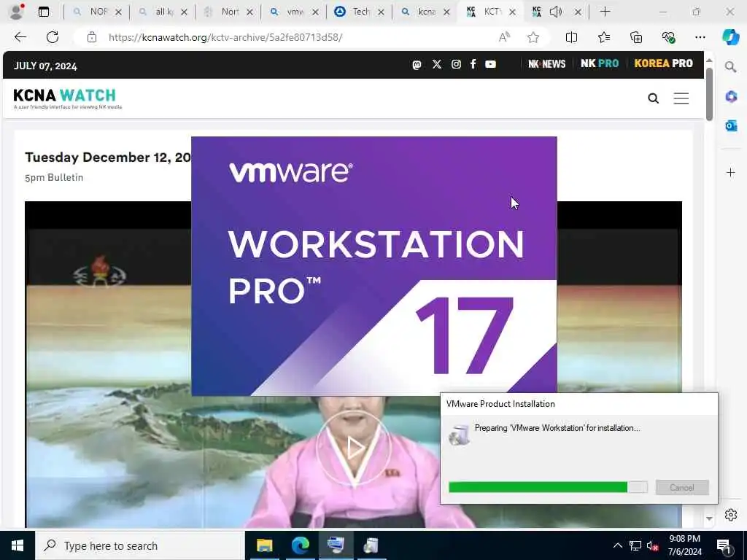The width and height of the screenshot is (747, 560).
Task: Toggle split screen view
Action: 571,37
